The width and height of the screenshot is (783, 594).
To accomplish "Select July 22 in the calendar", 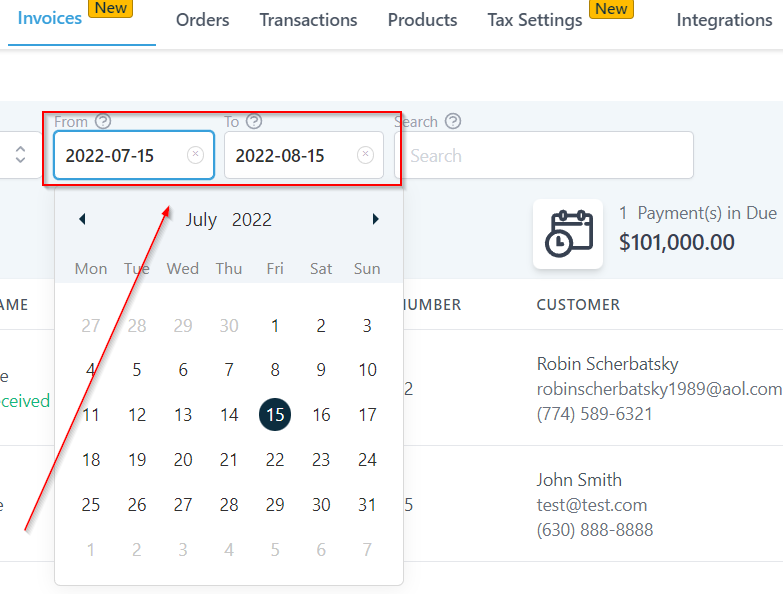I will (x=275, y=460).
